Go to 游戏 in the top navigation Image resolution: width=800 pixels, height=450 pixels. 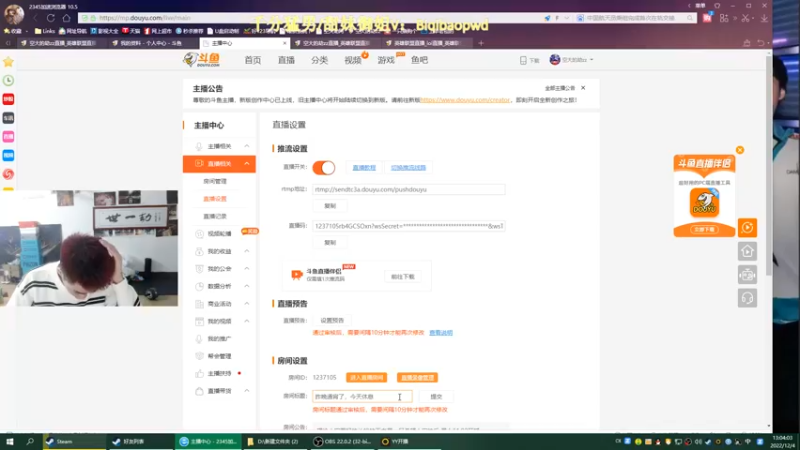point(386,60)
